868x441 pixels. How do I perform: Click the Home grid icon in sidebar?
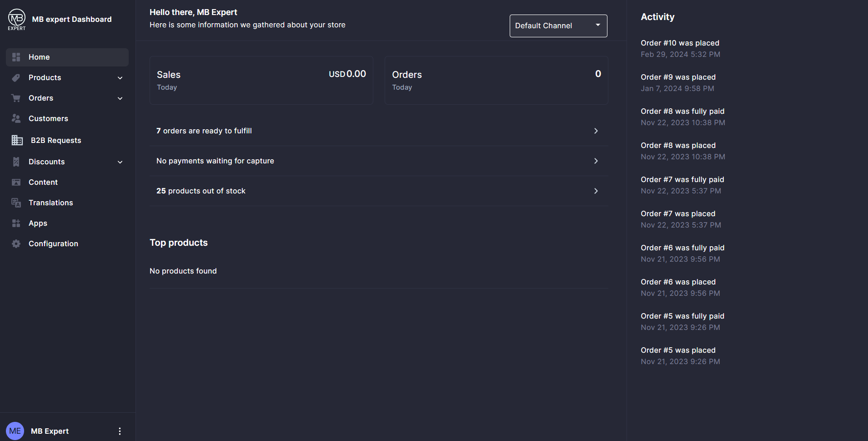tap(16, 57)
